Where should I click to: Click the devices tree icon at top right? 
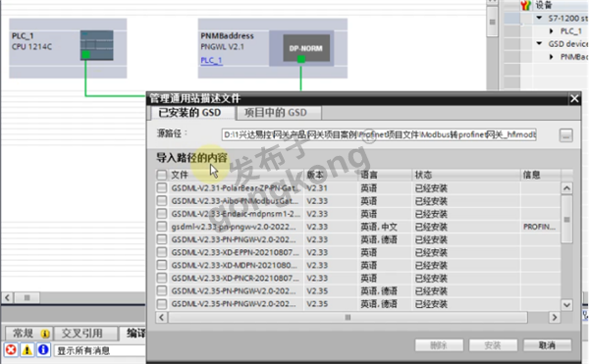(526, 5)
